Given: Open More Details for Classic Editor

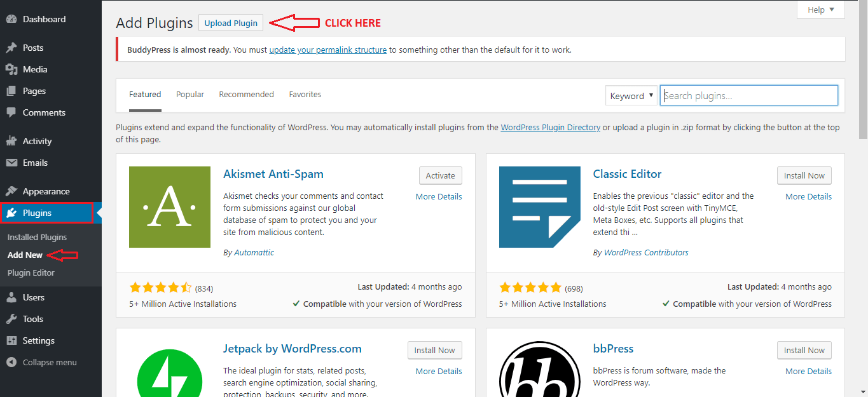Looking at the screenshot, I should click(x=808, y=197).
